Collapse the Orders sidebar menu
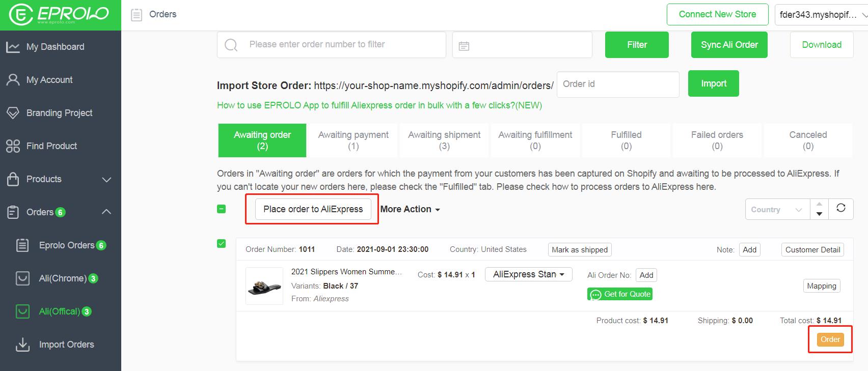Screen dimensions: 868x371 [x=106, y=212]
